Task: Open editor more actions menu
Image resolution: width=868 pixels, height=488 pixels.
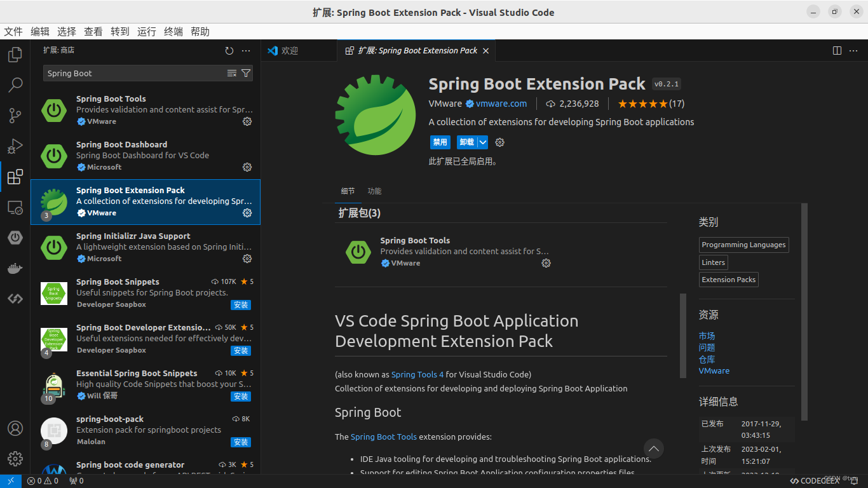Action: (854, 51)
